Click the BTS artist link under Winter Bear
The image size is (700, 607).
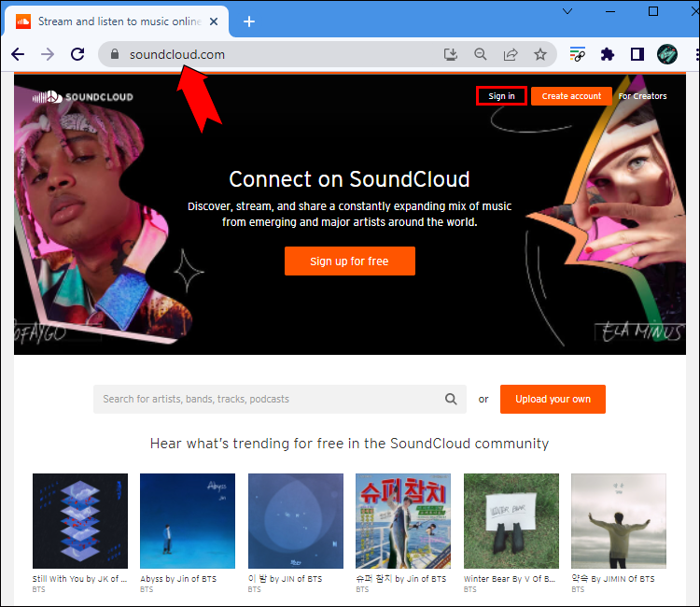click(470, 589)
